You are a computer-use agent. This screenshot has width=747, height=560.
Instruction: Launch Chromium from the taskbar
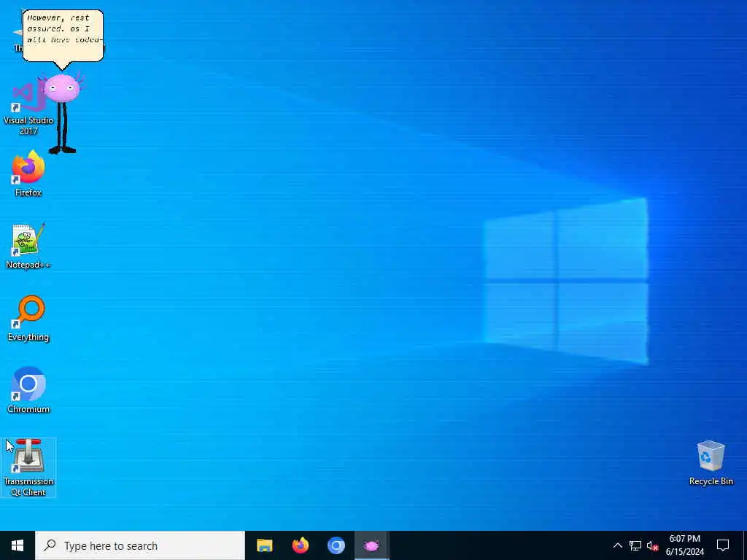coord(336,545)
